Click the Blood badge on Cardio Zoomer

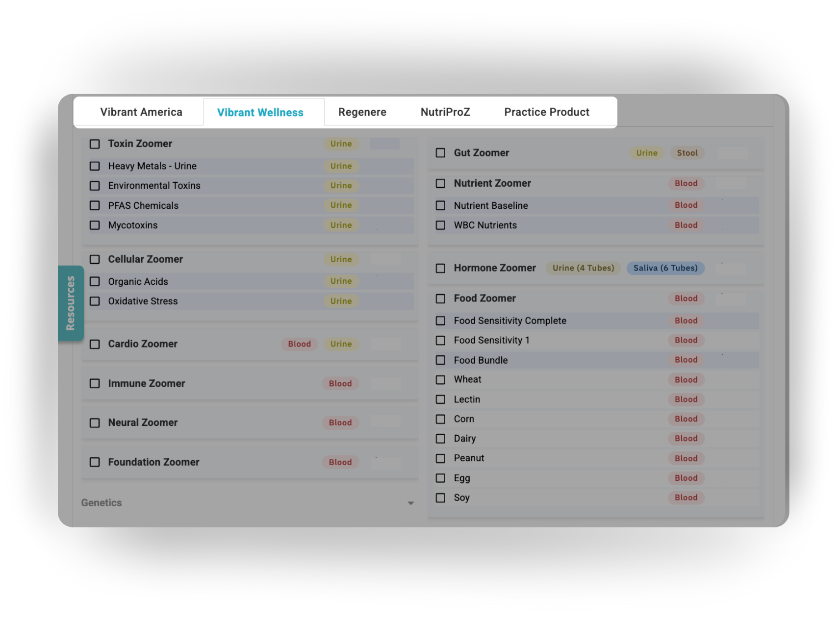pos(299,344)
